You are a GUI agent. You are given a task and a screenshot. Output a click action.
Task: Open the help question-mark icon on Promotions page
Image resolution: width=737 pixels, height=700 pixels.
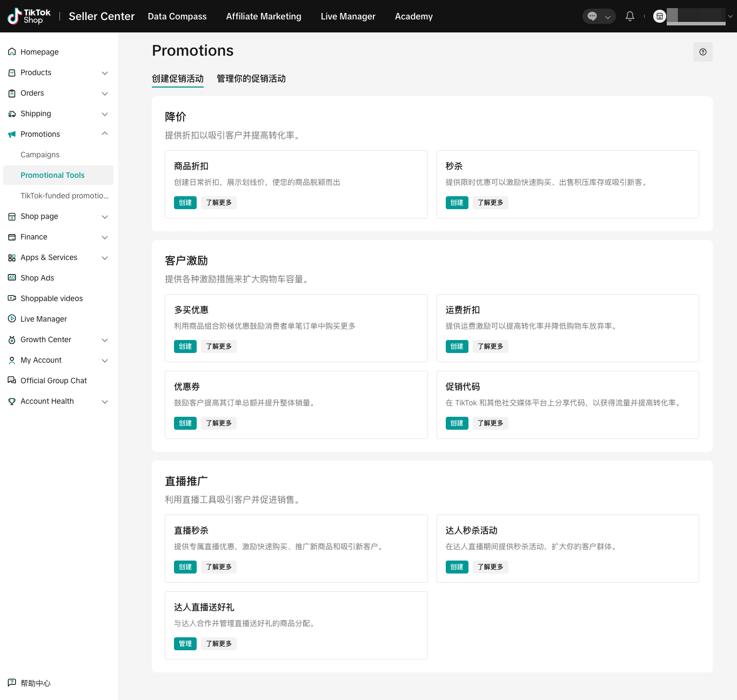pos(703,52)
